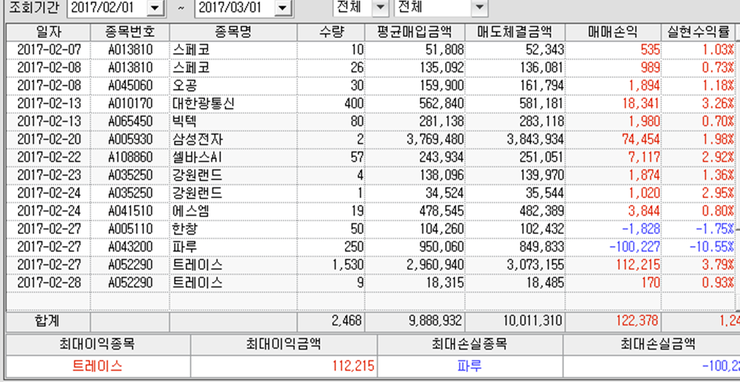Click stock code A108860
The height and width of the screenshot is (382, 740).
point(130,158)
